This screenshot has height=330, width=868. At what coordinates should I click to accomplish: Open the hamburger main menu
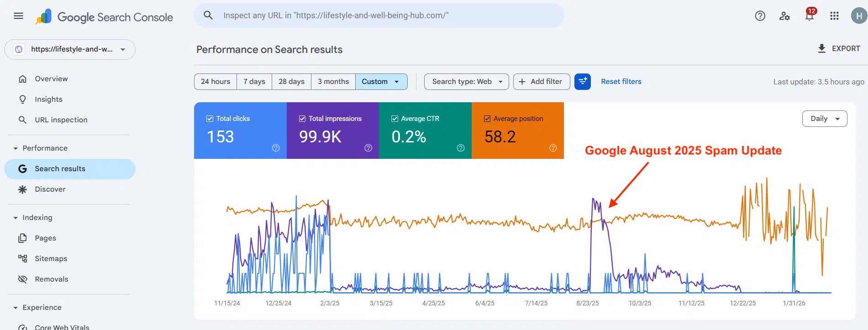pos(18,16)
